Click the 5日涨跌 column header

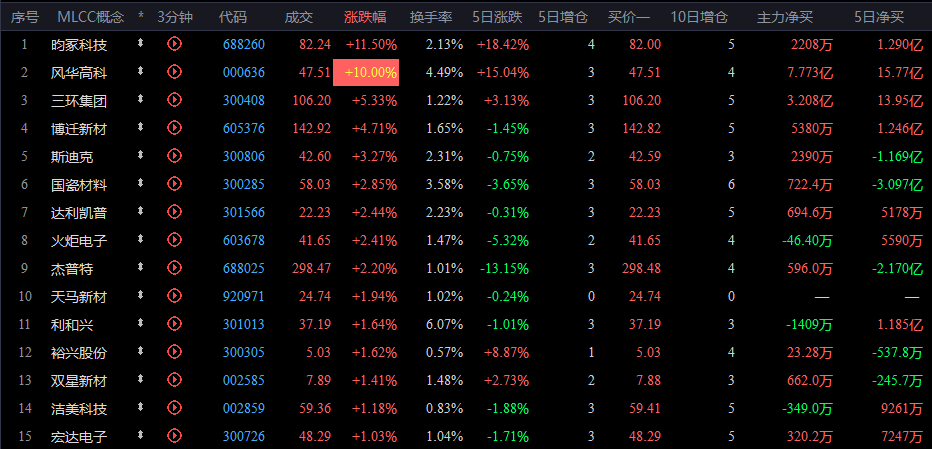[x=498, y=17]
